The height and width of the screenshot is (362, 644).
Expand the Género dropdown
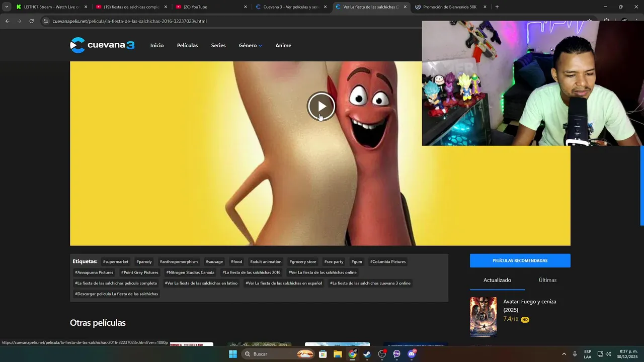251,45
